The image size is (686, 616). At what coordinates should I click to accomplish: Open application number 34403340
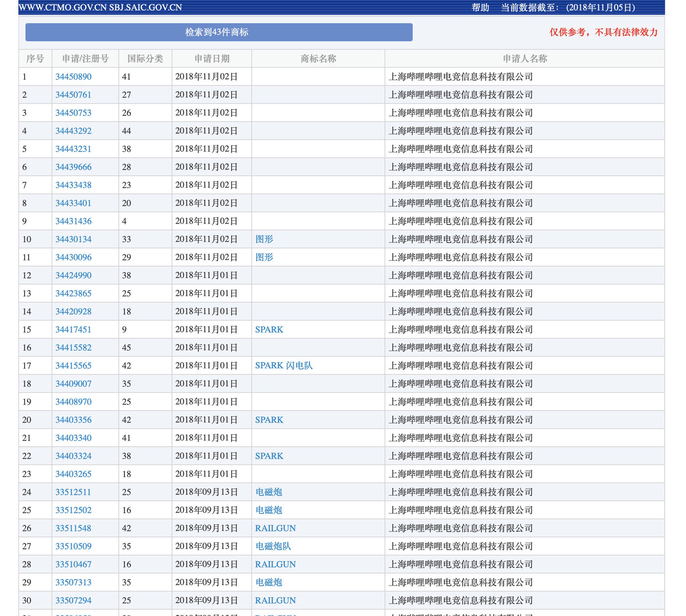(73, 438)
